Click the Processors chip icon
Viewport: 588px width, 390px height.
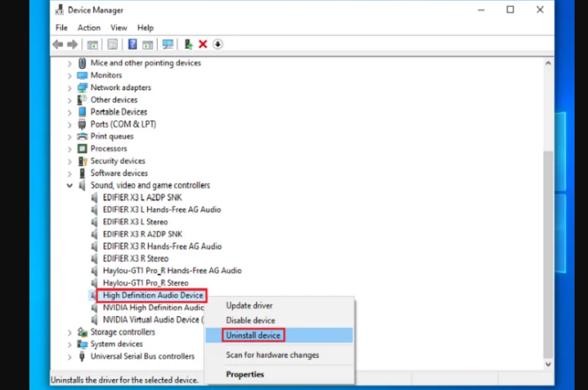82,149
